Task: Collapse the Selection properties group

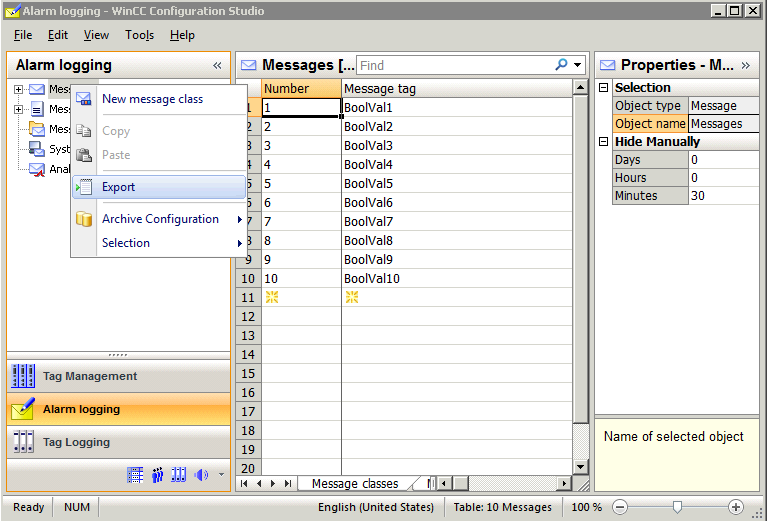Action: point(604,88)
